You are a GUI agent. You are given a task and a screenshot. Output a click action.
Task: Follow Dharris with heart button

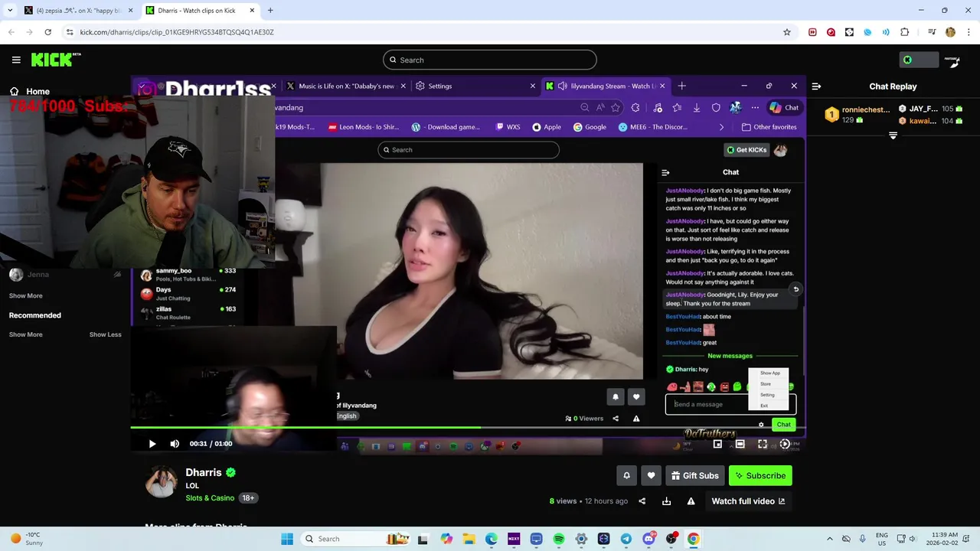[x=651, y=475]
